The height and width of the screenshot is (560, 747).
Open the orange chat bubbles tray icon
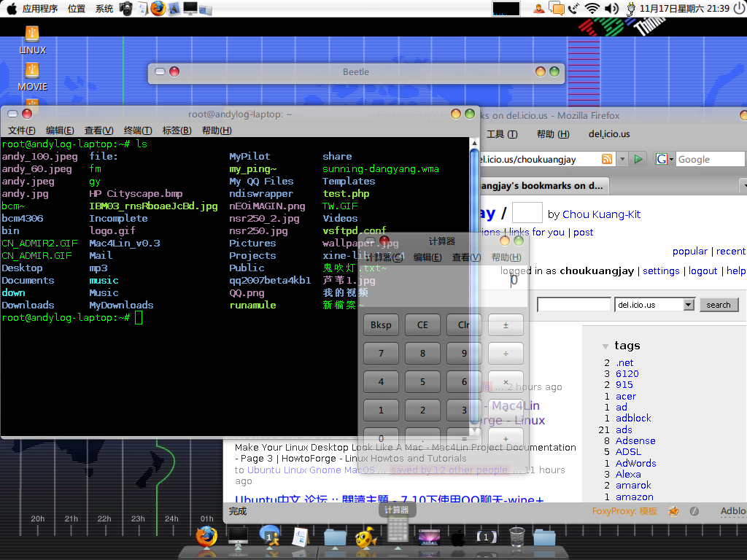[557, 9]
